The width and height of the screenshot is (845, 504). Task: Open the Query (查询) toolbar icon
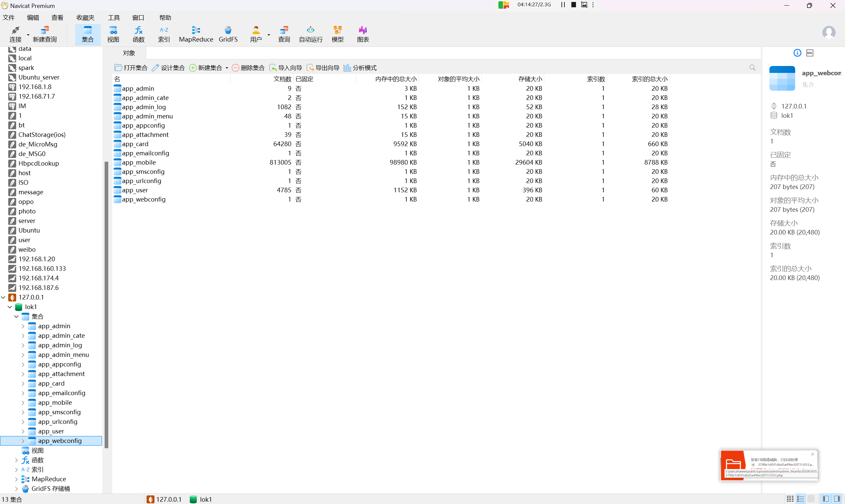(284, 34)
